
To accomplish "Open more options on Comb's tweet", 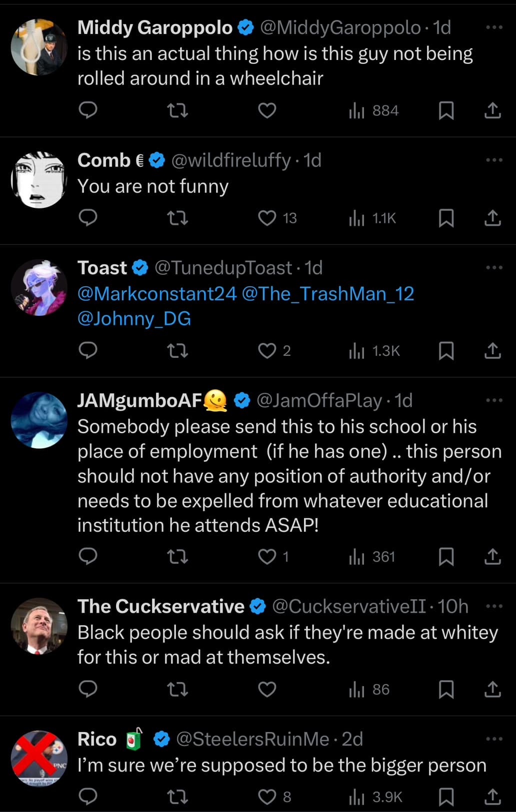I will pyautogui.click(x=494, y=160).
